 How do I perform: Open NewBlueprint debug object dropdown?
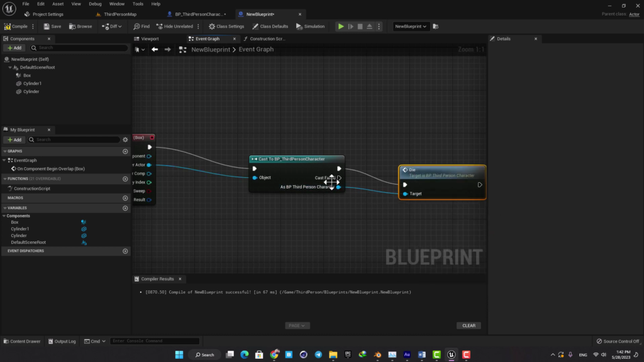click(410, 26)
